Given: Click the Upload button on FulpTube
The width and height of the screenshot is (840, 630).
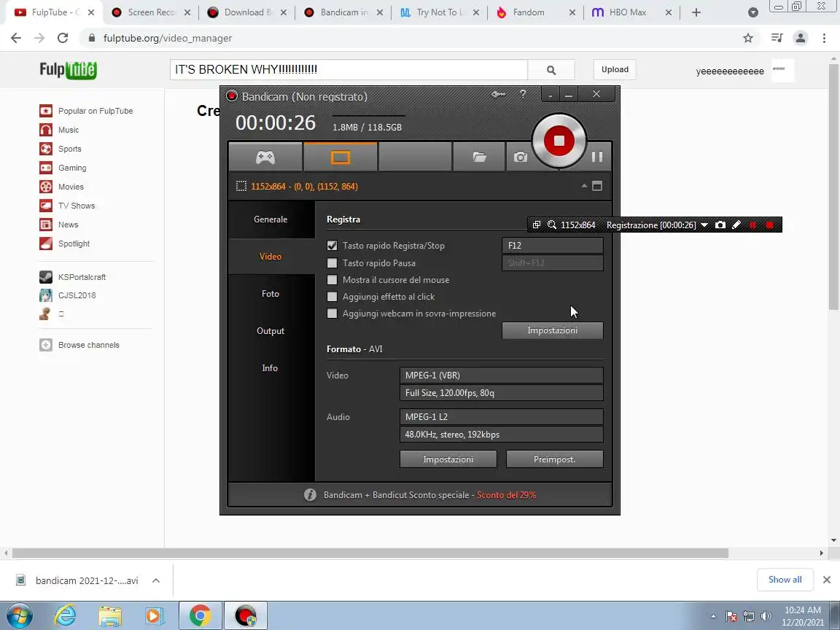Looking at the screenshot, I should click(x=615, y=70).
